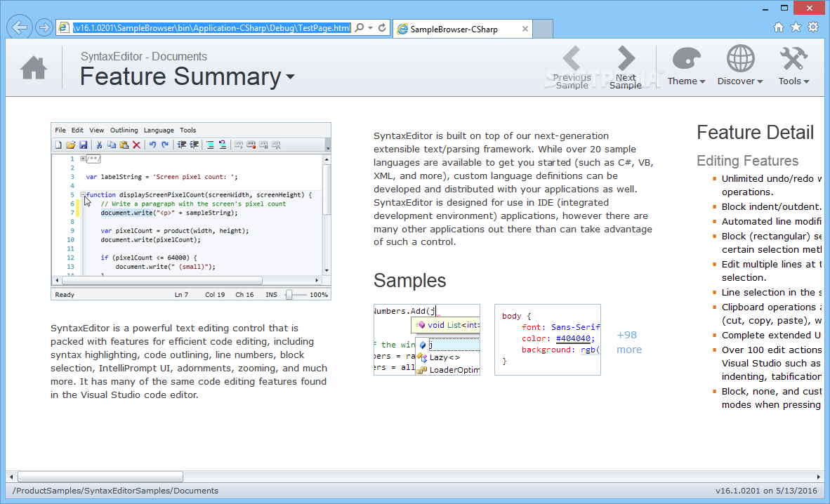The height and width of the screenshot is (504, 830).
Task: Click the Save disk icon in editor toolbar
Action: [83, 145]
